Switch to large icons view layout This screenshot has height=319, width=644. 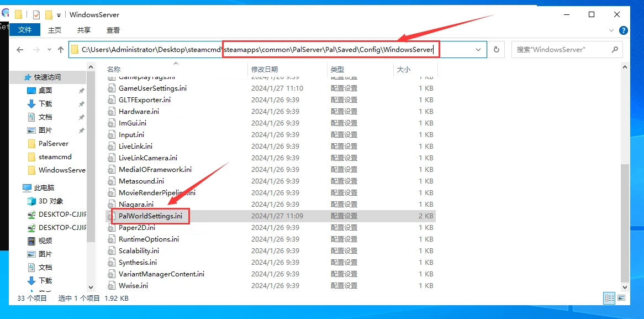(621, 298)
